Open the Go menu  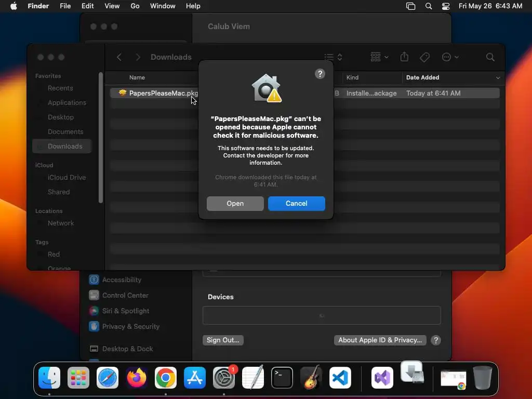[x=135, y=6]
